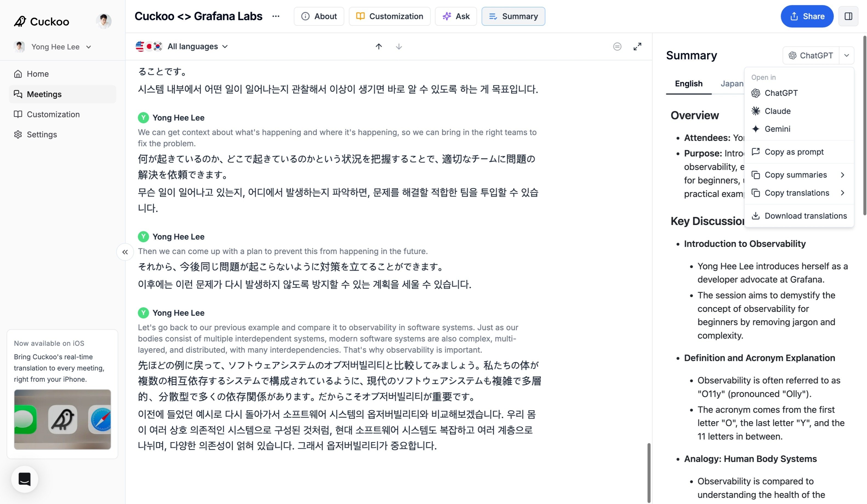
Task: Switch to the Japanese summary tab
Action: (x=732, y=84)
